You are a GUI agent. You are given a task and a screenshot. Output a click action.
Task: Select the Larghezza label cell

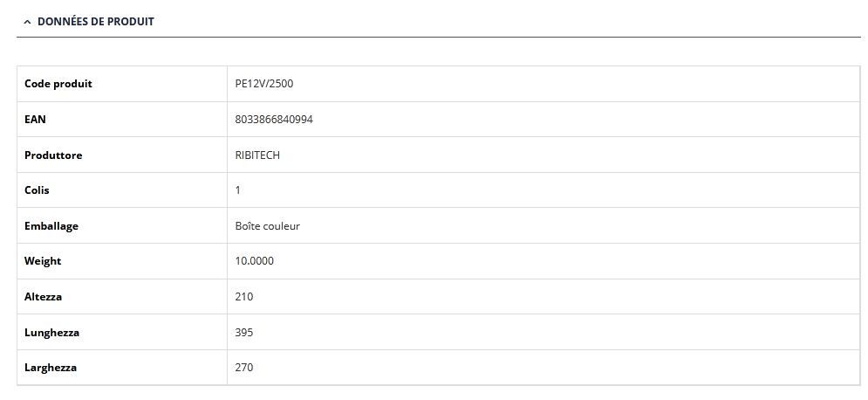point(51,368)
